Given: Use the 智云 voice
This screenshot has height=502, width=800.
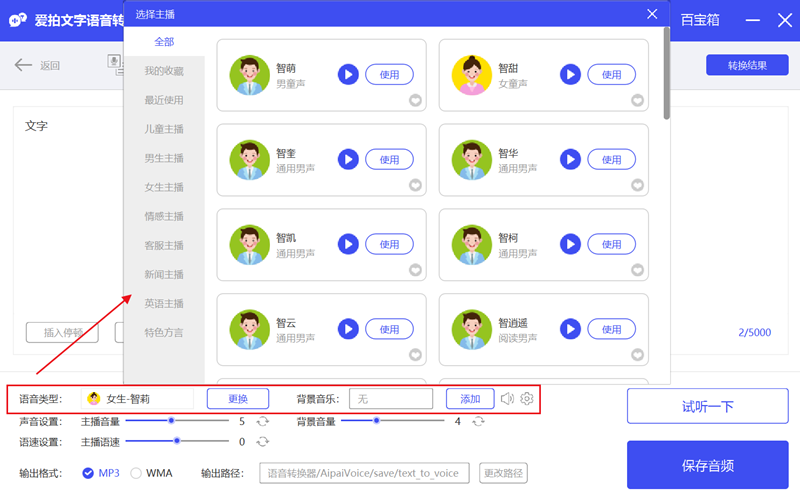Looking at the screenshot, I should [389, 329].
